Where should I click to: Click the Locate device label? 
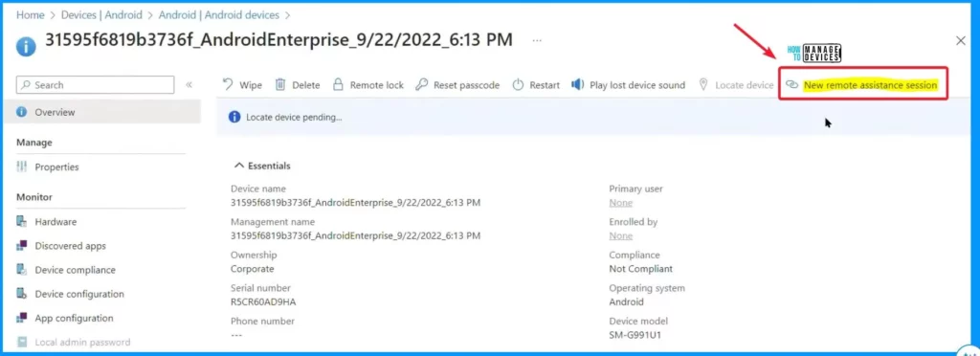click(x=745, y=85)
